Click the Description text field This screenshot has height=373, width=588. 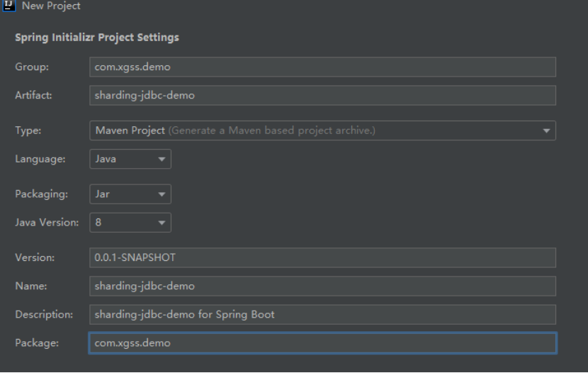[322, 314]
